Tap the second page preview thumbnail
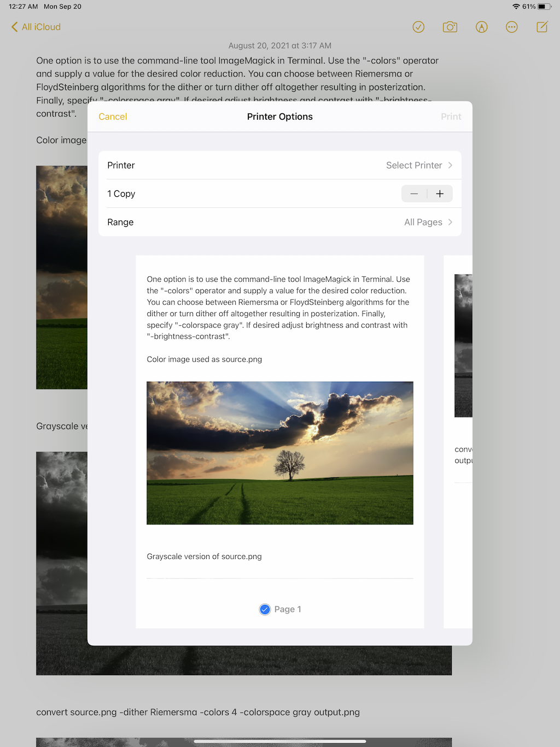 (x=458, y=441)
